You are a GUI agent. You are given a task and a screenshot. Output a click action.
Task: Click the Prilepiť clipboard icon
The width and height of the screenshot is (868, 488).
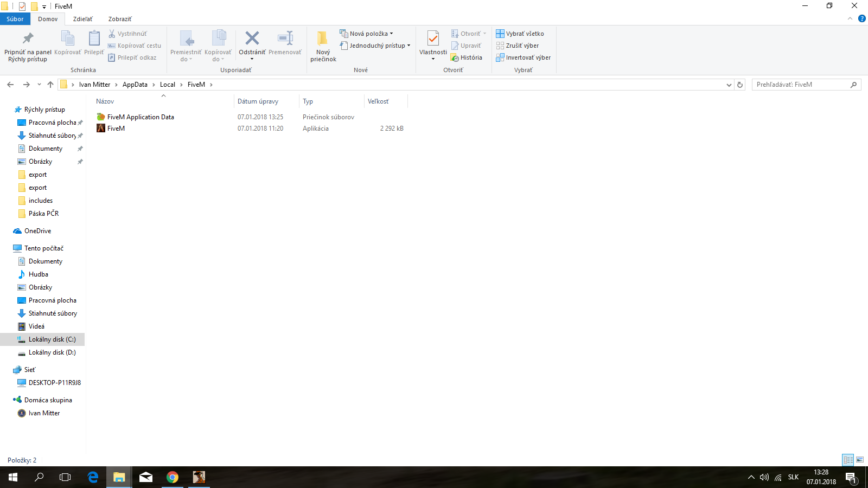94,38
